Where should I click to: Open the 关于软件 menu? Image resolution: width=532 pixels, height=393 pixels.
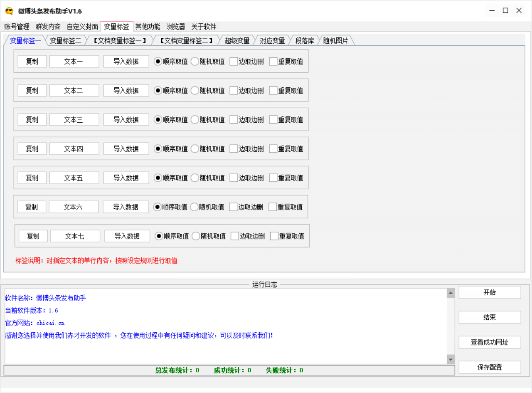pos(204,27)
